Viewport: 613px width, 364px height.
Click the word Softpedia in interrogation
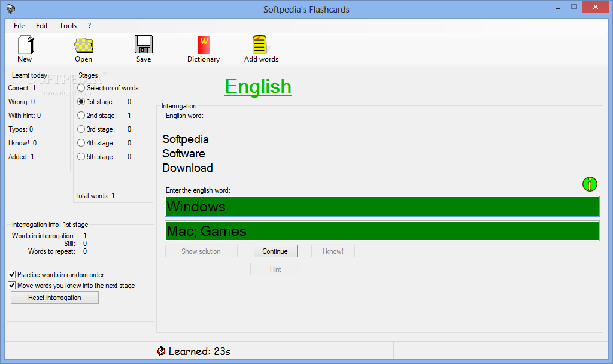pos(186,139)
